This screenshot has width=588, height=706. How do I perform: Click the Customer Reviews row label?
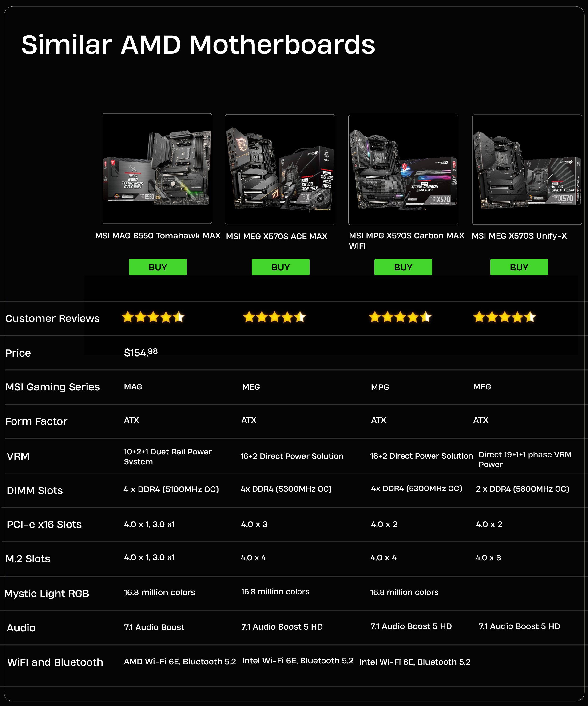click(52, 318)
